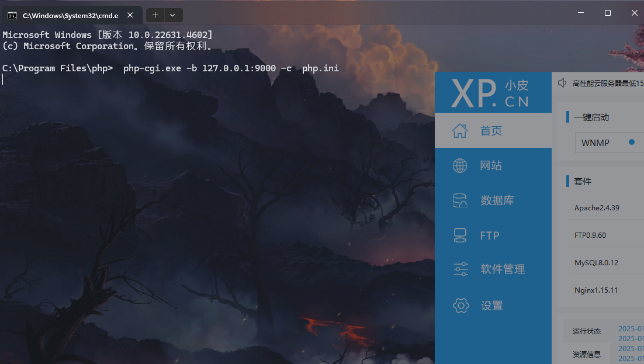Viewport: 644px width, 364px height.
Task: Open 设置 using the gear icon
Action: tap(461, 306)
